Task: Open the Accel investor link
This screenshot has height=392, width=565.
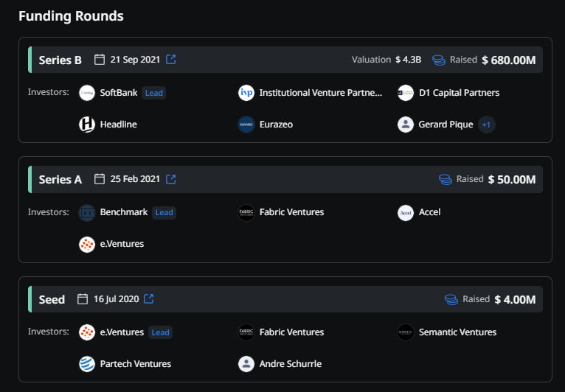Action: (x=429, y=212)
